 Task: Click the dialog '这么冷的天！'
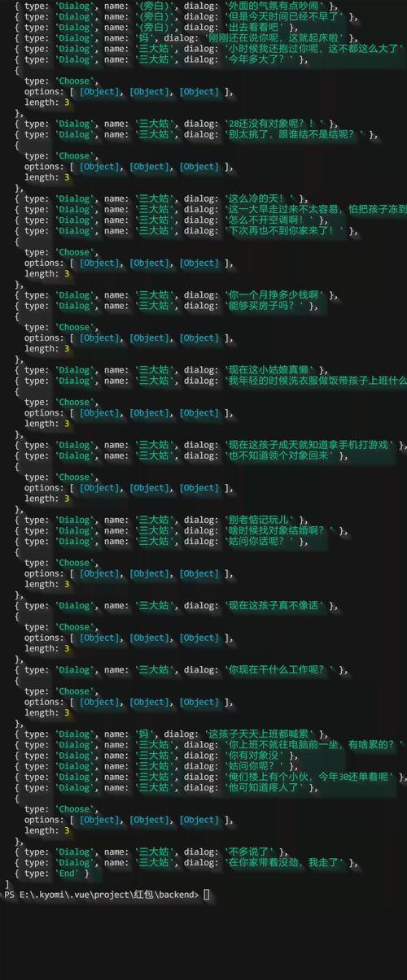[260, 198]
